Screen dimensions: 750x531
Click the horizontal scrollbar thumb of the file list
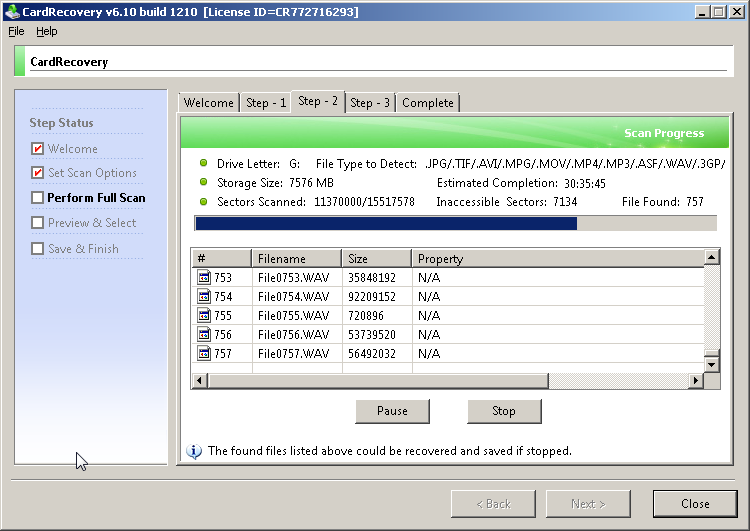pyautogui.click(x=378, y=381)
